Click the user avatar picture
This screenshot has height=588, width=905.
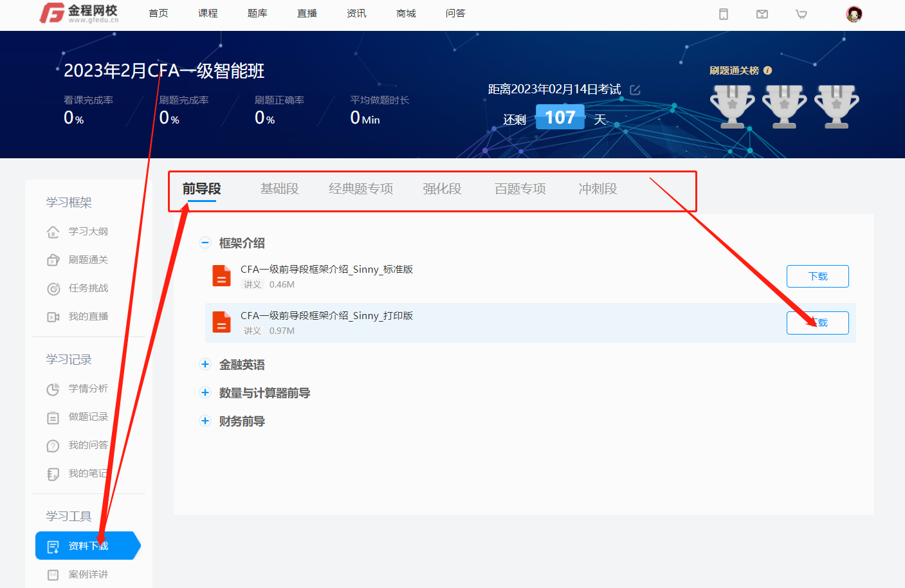(854, 14)
